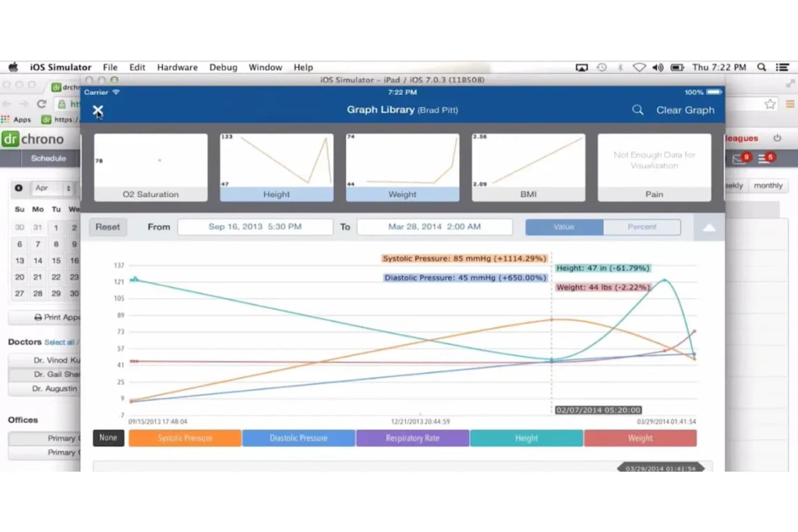Open the From date field
The image size is (798, 532).
click(x=255, y=227)
